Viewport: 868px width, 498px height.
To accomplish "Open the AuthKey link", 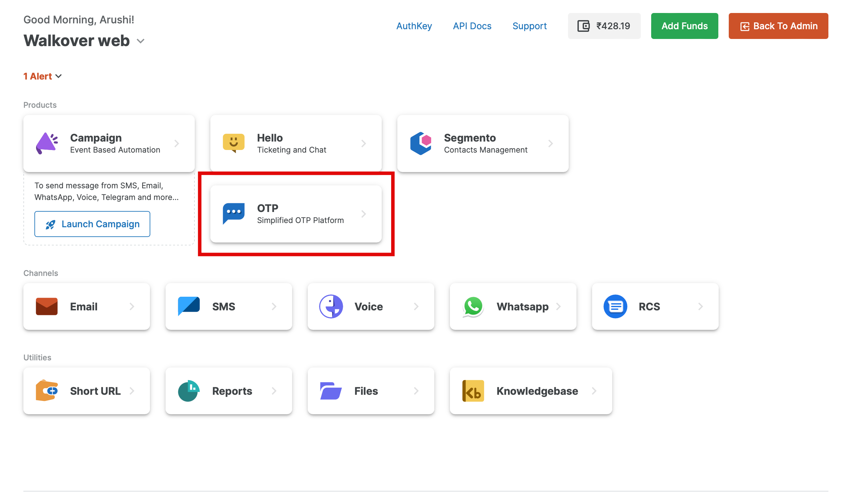I will click(414, 26).
